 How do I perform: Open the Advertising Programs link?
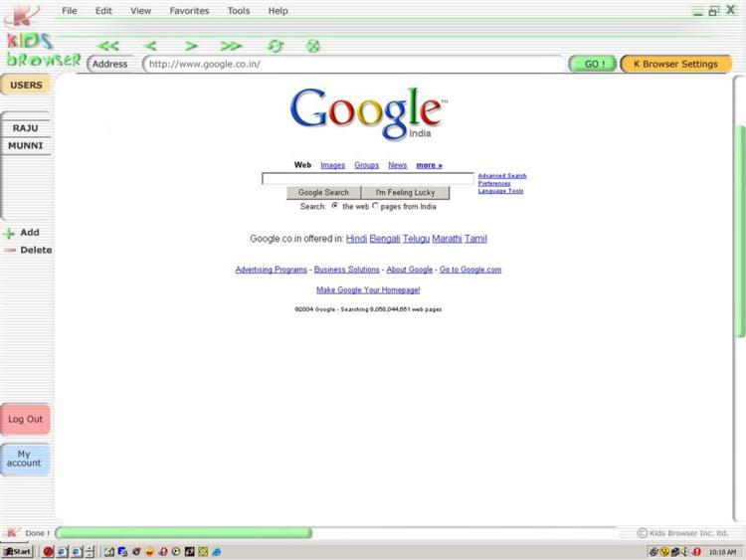(x=272, y=270)
